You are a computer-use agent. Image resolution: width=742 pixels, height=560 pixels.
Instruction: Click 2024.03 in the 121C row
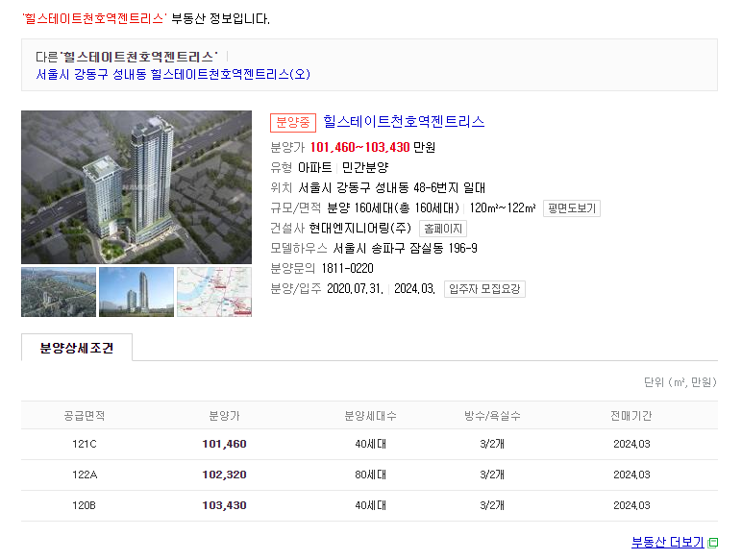pos(631,444)
